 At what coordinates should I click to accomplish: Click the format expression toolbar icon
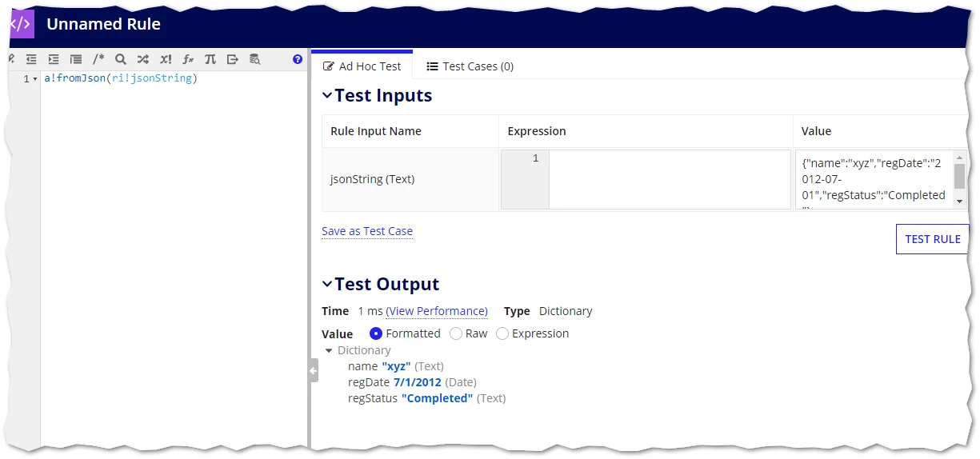76,59
